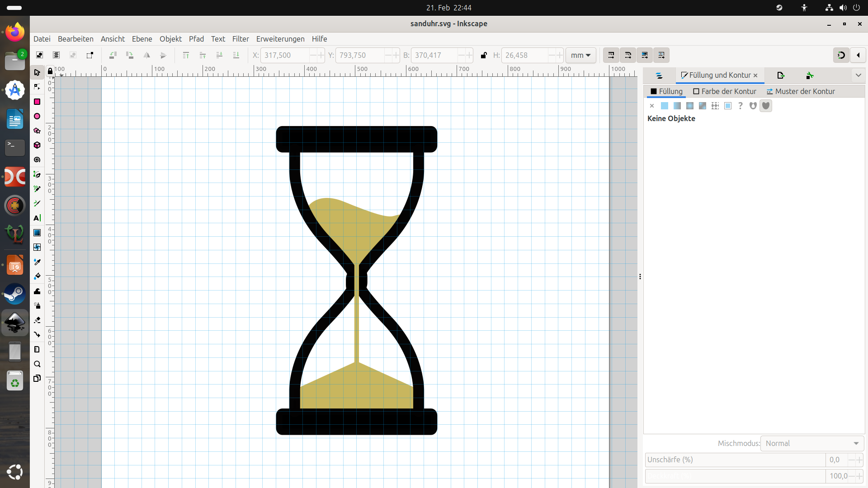Toggle snapping button in top bar
This screenshot has width=868, height=488.
(841, 55)
